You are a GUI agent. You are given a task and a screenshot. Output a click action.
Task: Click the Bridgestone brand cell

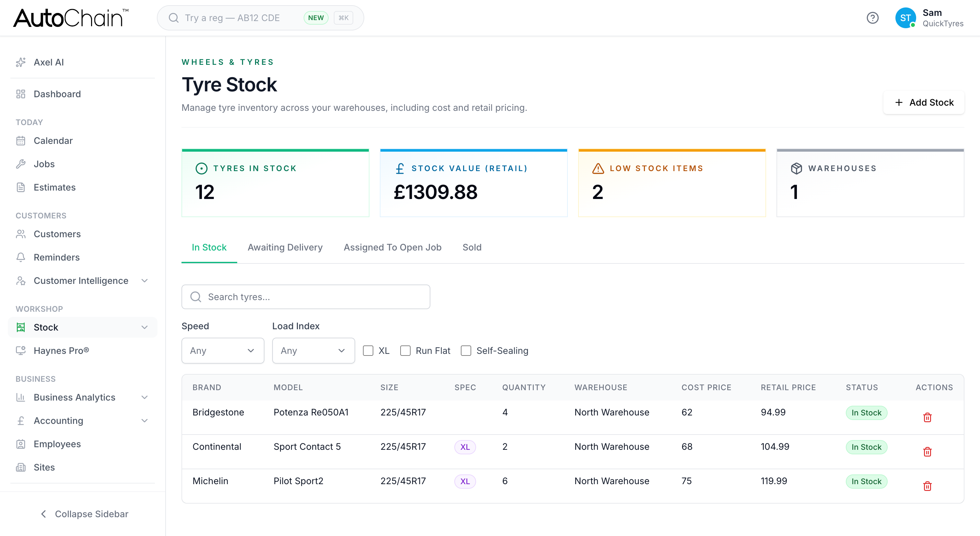click(x=218, y=412)
